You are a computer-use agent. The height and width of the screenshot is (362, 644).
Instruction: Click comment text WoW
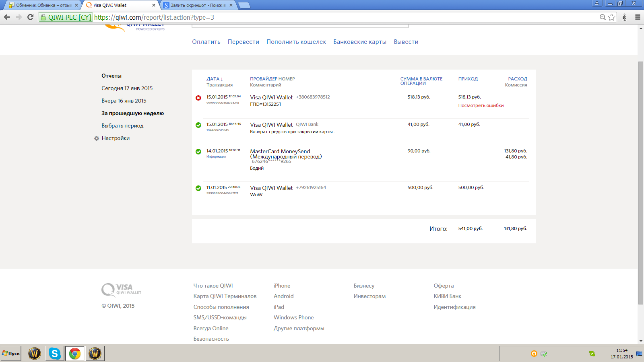click(x=256, y=195)
